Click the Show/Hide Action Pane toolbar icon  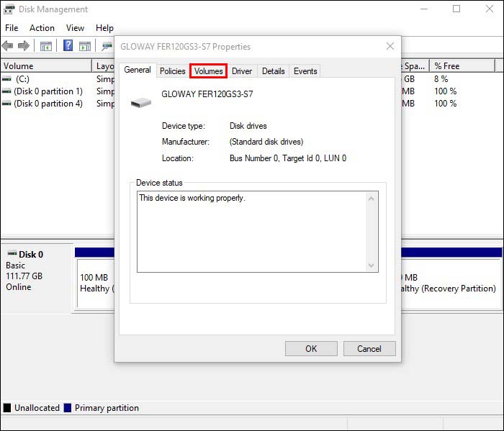tap(85, 46)
